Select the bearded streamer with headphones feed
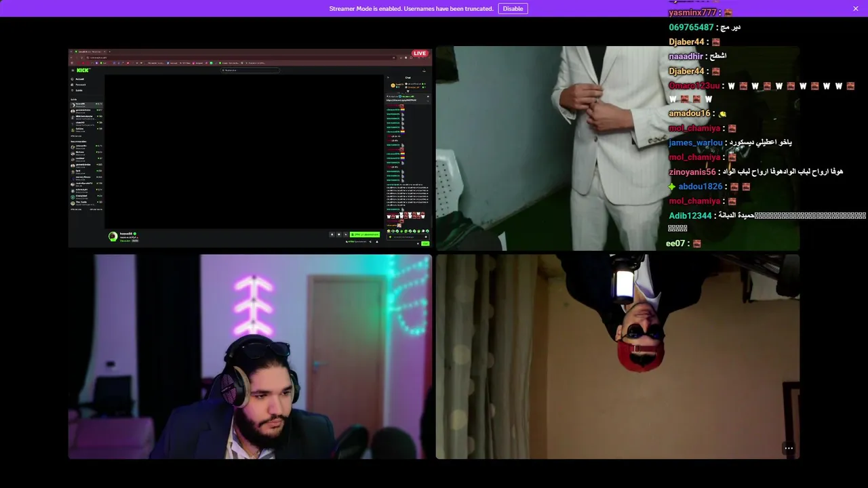Screen dimensions: 868x488 250,357
